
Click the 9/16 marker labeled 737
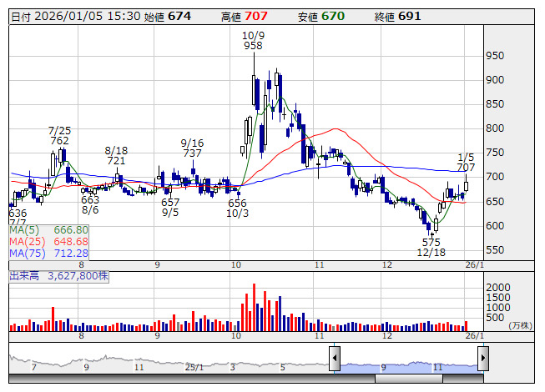pyautogui.click(x=192, y=148)
